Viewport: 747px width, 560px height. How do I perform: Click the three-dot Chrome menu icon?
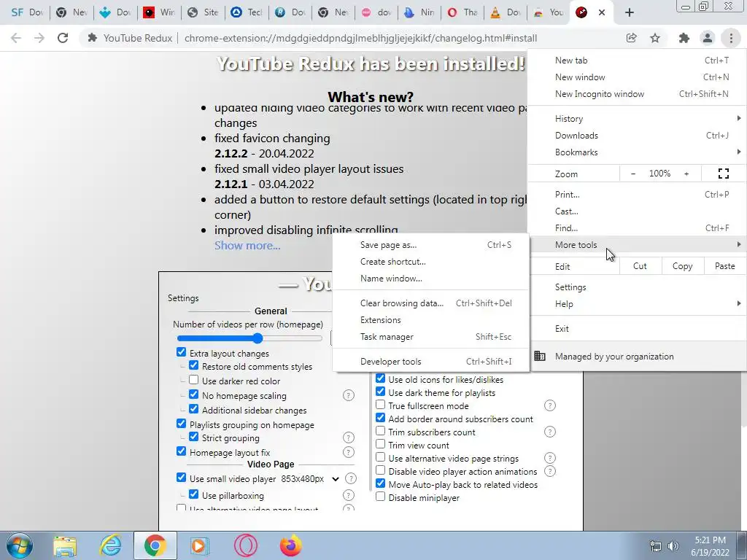coord(731,38)
